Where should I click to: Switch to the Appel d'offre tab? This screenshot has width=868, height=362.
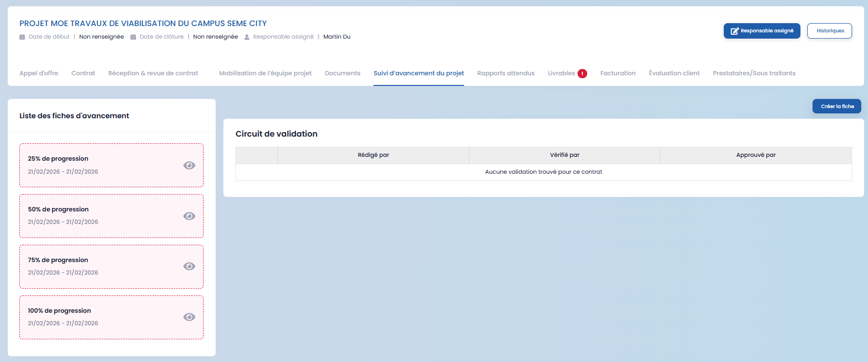(x=39, y=73)
